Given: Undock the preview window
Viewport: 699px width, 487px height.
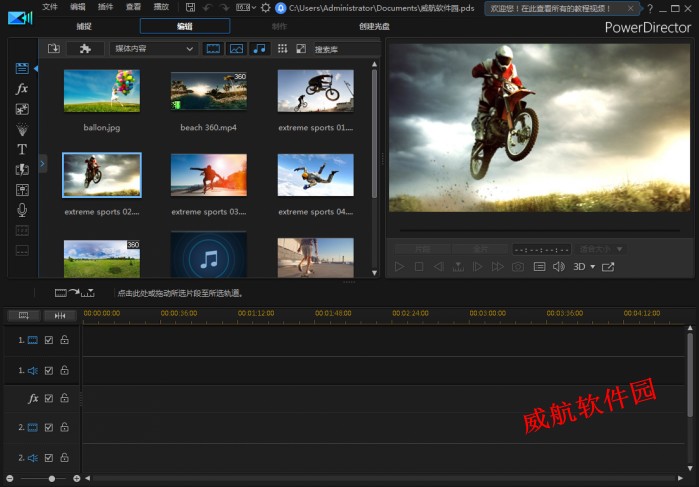Looking at the screenshot, I should 608,267.
